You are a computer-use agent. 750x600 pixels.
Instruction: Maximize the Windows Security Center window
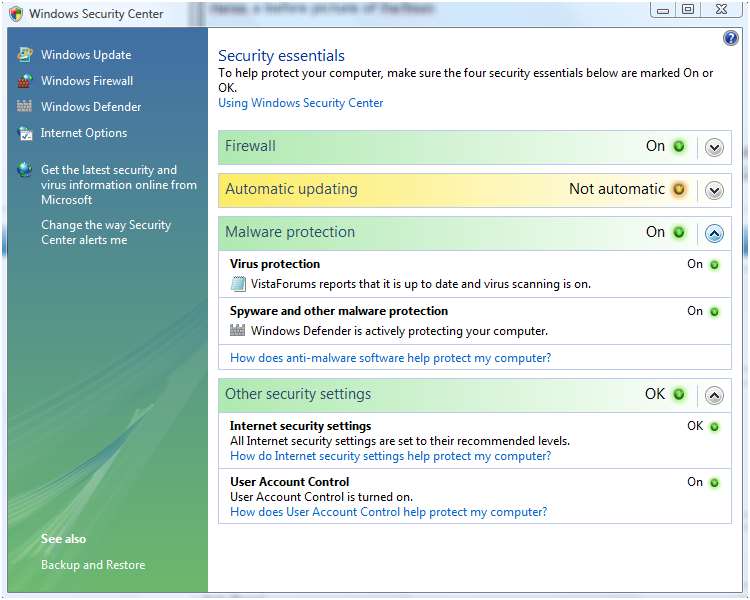point(688,10)
